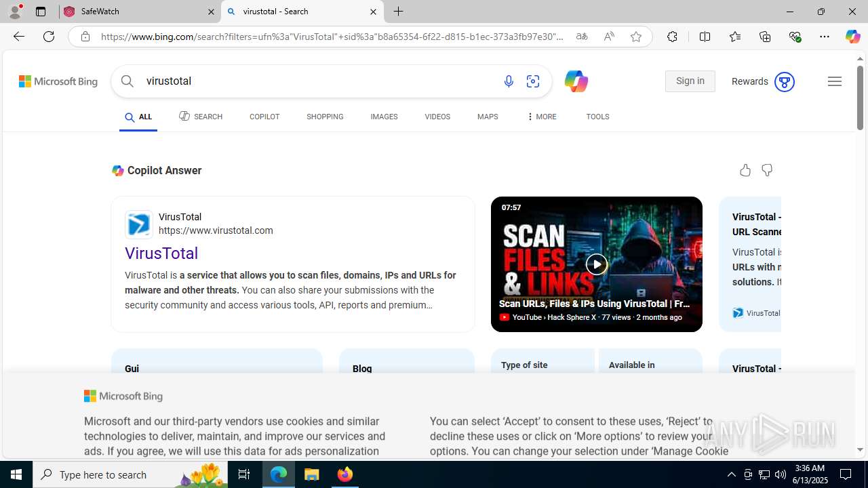Viewport: 868px width, 488px height.
Task: Click the taskbar search box
Action: tap(130, 474)
